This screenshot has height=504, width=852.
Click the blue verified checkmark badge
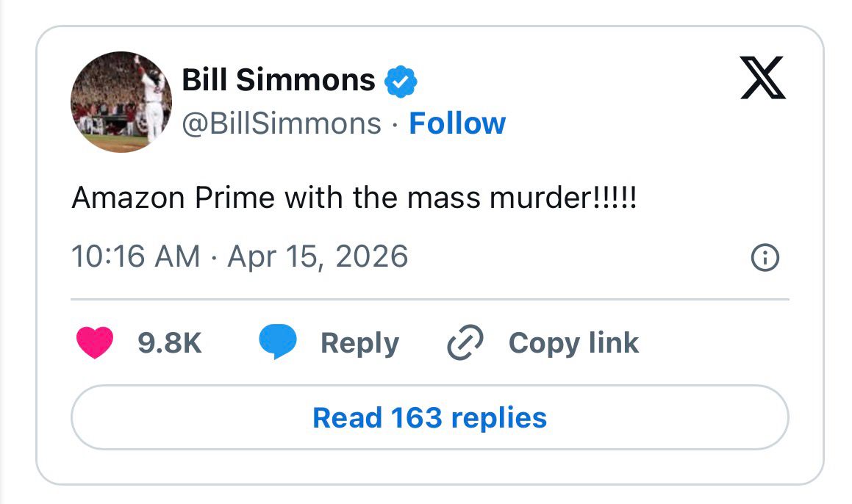click(401, 81)
